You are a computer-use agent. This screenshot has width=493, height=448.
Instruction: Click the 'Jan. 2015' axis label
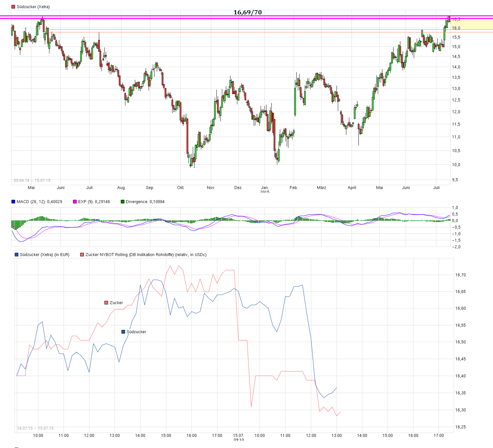pos(265,190)
